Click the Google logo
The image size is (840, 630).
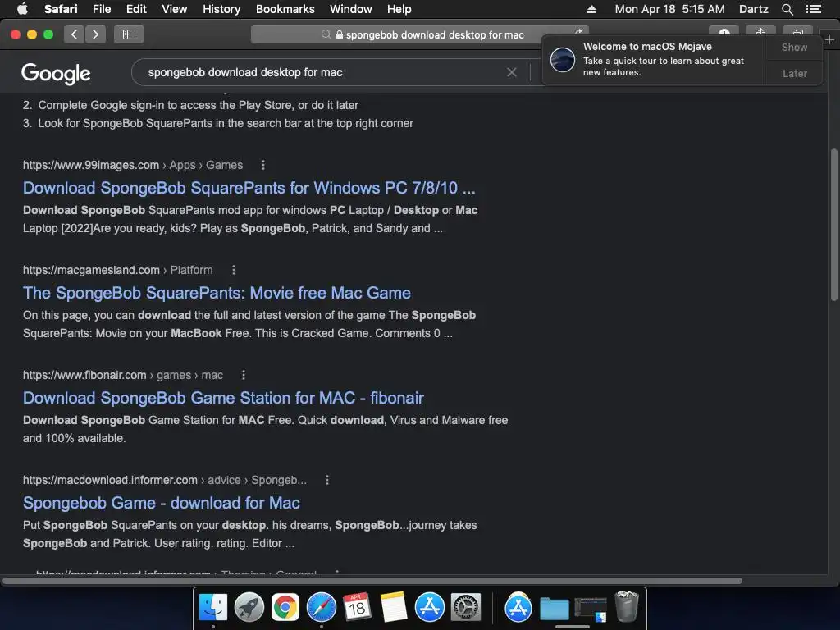click(56, 73)
